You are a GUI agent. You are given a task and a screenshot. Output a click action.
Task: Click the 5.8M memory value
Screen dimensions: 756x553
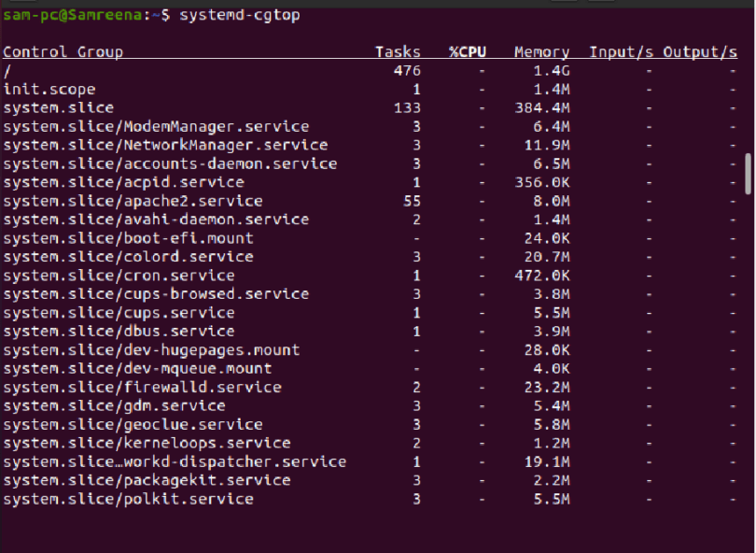(552, 425)
